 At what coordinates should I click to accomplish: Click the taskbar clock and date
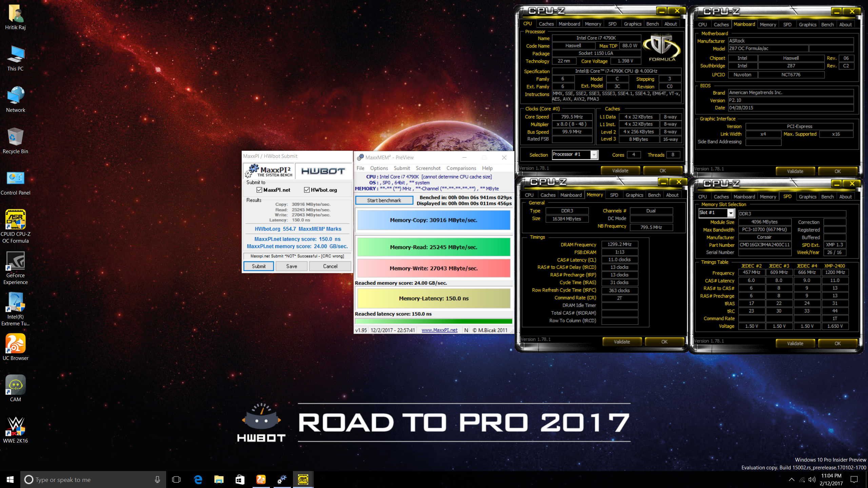tap(831, 480)
